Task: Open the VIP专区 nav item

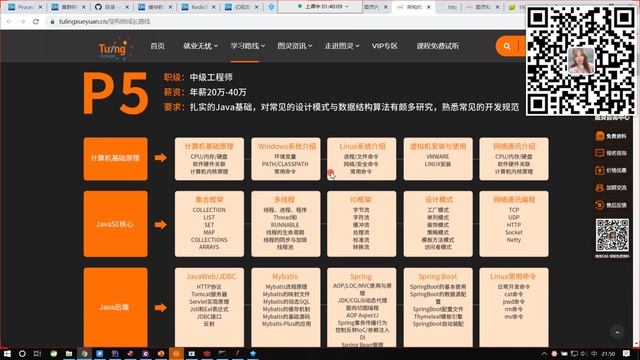Action: 384,46
